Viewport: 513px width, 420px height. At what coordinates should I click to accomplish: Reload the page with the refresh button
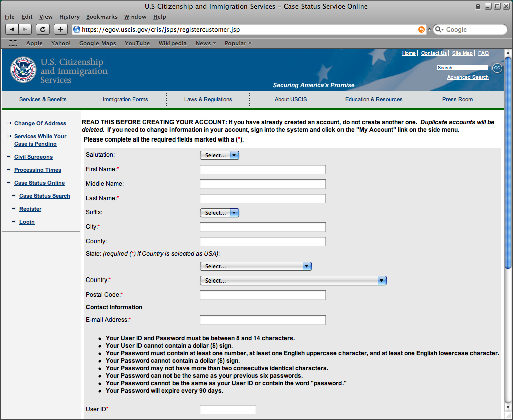tap(43, 29)
